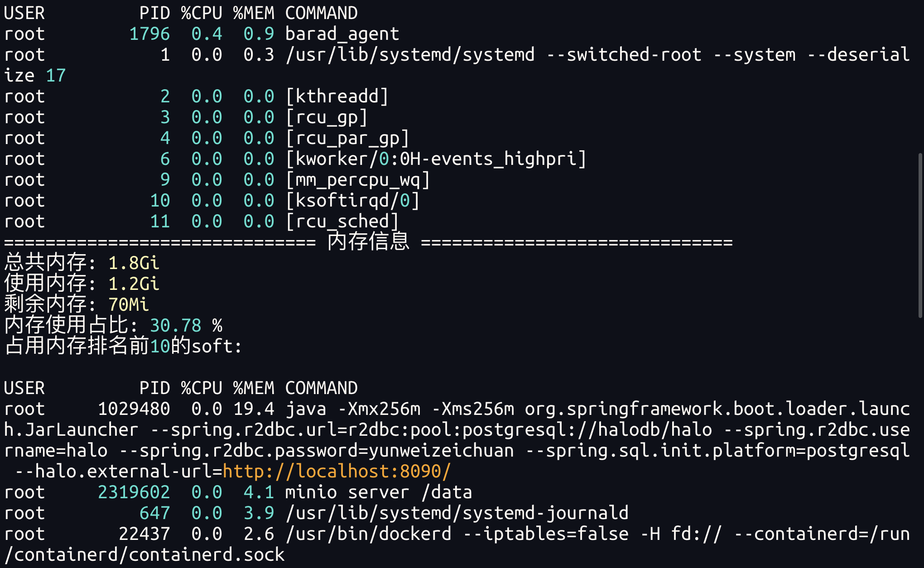Click the [kworker/0:0H-events_highpri] process name
The height and width of the screenshot is (568, 924).
[436, 159]
